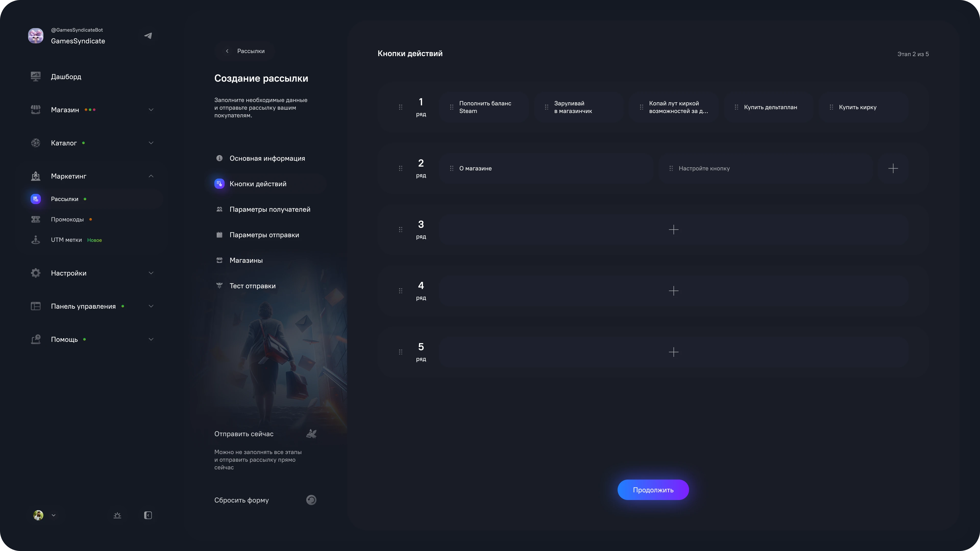
Task: Click the Каталог catalog icon
Action: (x=36, y=143)
